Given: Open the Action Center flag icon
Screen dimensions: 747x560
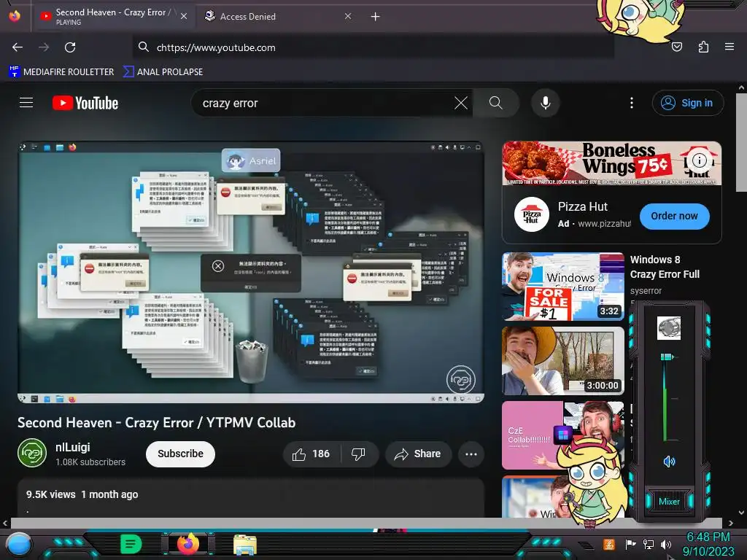Looking at the screenshot, I should click(631, 544).
